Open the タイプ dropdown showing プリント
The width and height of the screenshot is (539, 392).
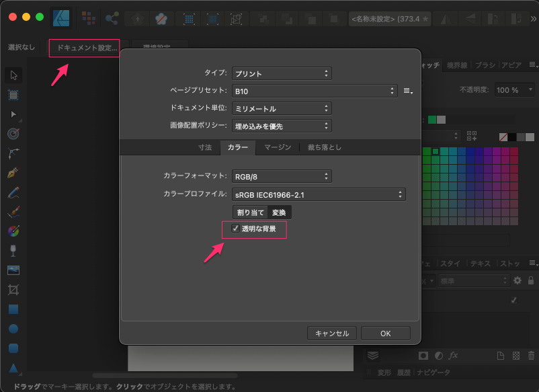coord(282,73)
